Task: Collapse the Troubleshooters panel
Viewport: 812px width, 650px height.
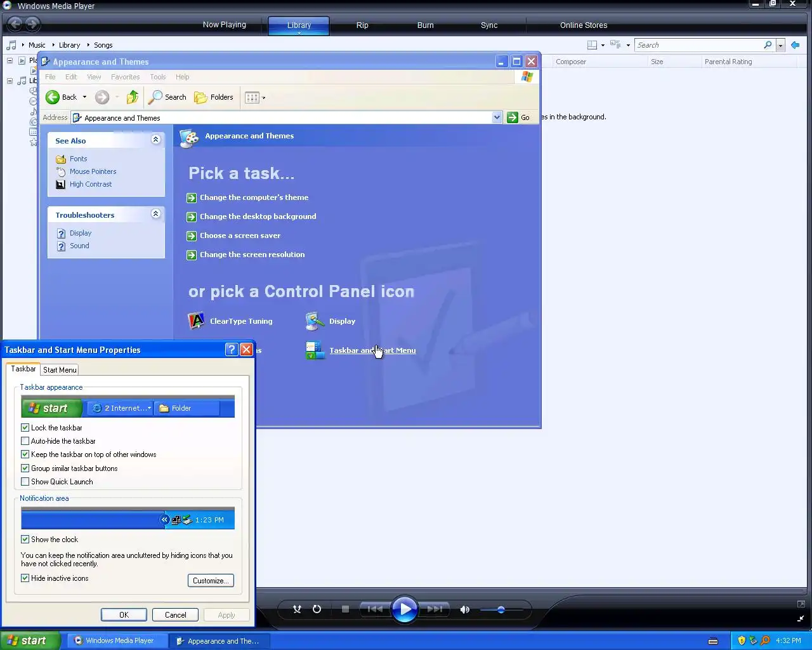Action: 155,214
